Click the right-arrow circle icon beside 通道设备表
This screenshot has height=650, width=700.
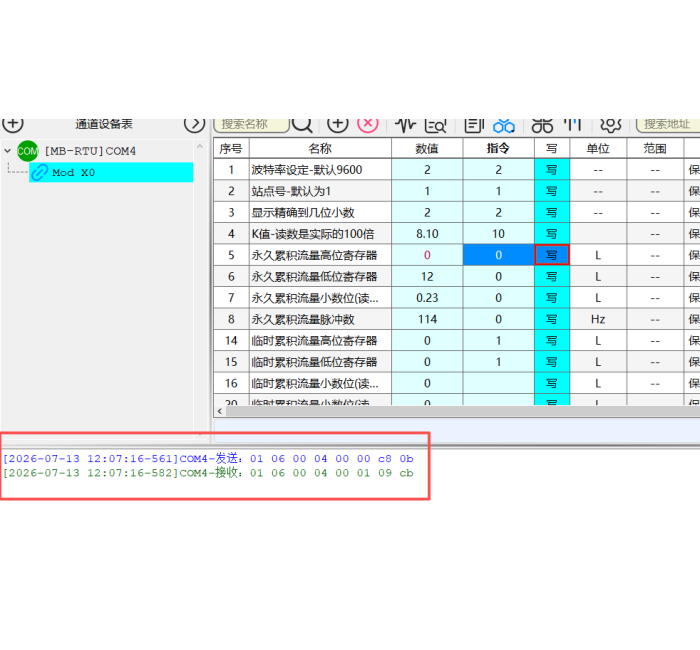pyautogui.click(x=194, y=124)
